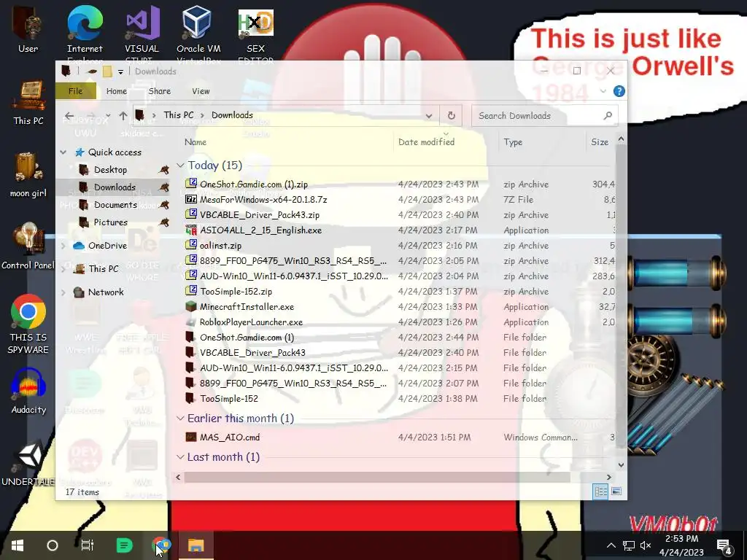This screenshot has height=560, width=747.
Task: Sort by the Name column header
Action: coord(196,142)
